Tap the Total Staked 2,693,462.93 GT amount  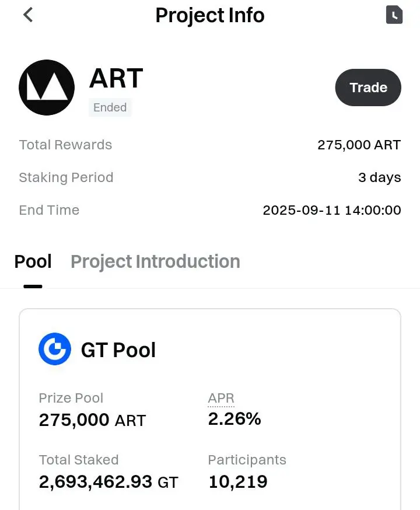point(108,482)
